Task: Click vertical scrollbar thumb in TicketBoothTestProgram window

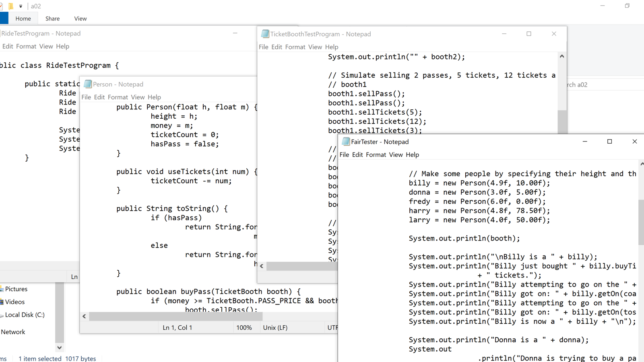Action: point(562,122)
